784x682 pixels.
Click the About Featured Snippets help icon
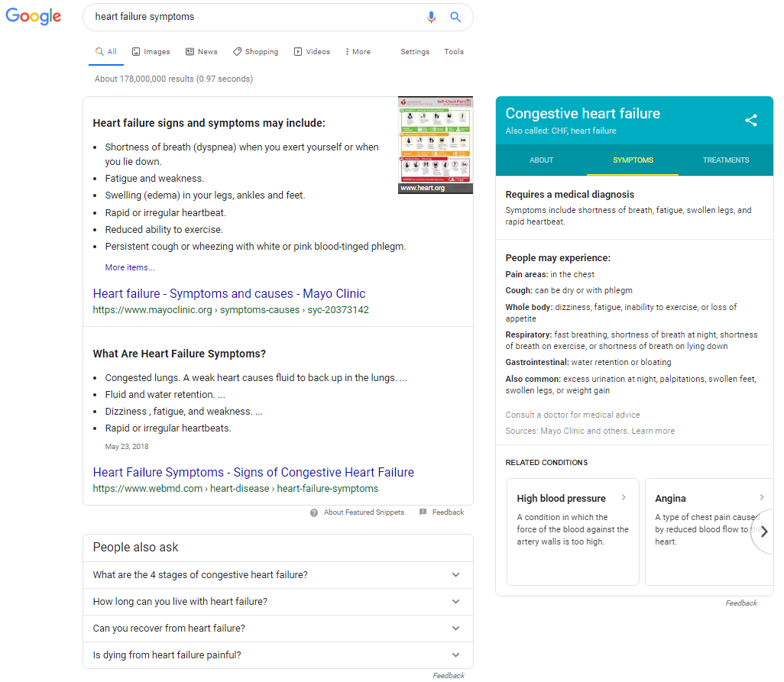314,512
